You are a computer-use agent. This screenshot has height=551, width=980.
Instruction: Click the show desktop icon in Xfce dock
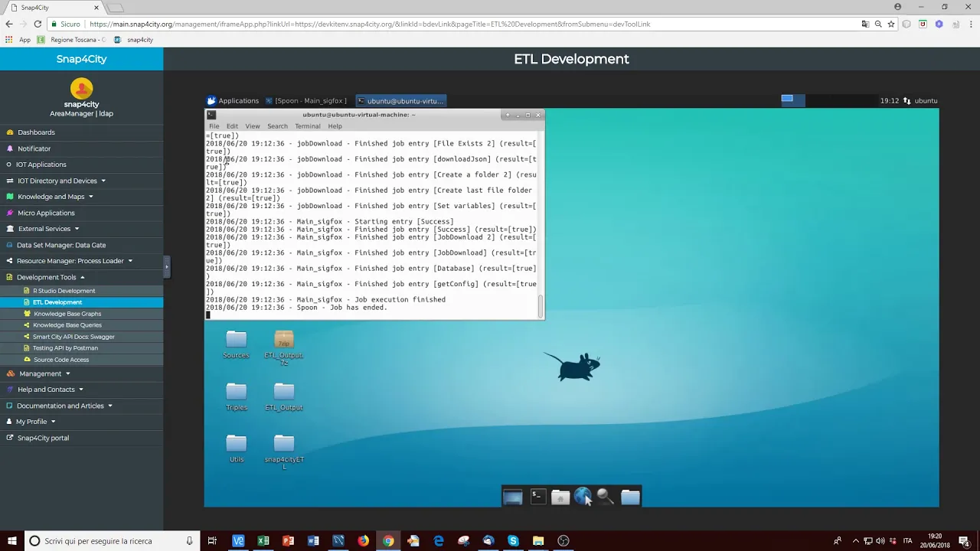click(512, 497)
